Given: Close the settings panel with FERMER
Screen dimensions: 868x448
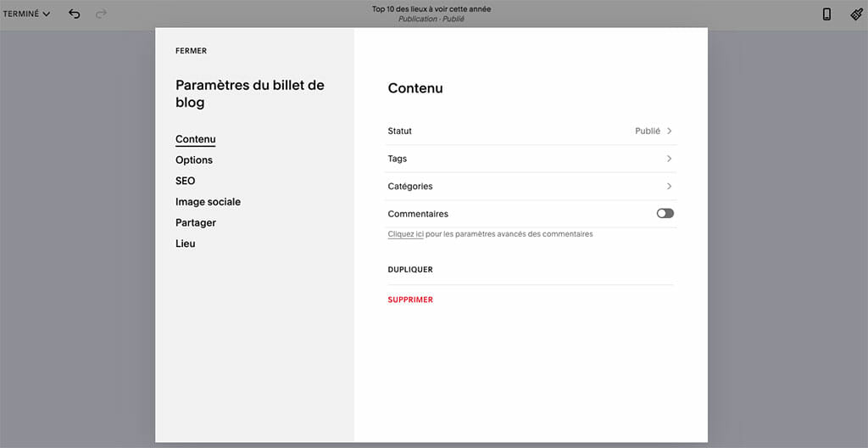Looking at the screenshot, I should pyautogui.click(x=191, y=50).
